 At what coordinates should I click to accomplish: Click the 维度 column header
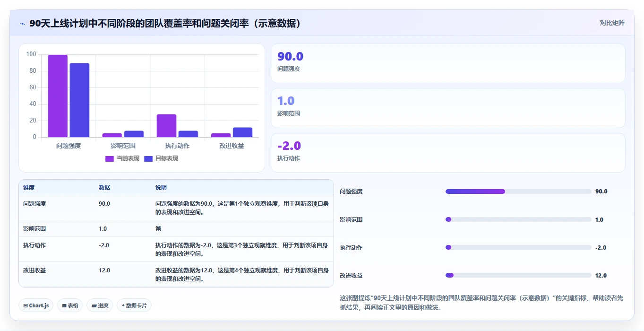(x=29, y=188)
